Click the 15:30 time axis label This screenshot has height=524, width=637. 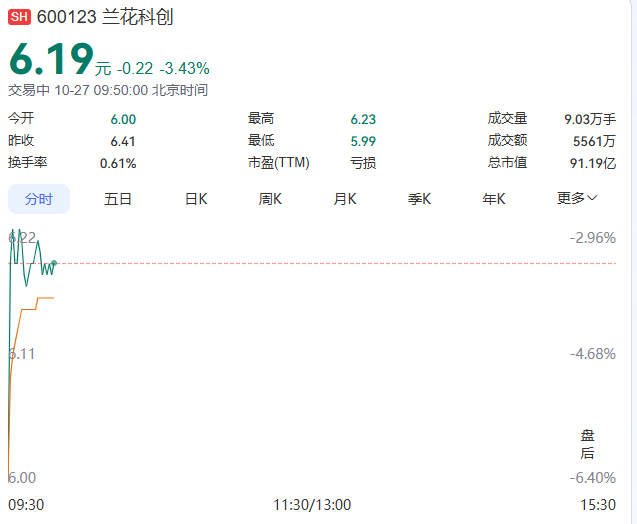(598, 505)
